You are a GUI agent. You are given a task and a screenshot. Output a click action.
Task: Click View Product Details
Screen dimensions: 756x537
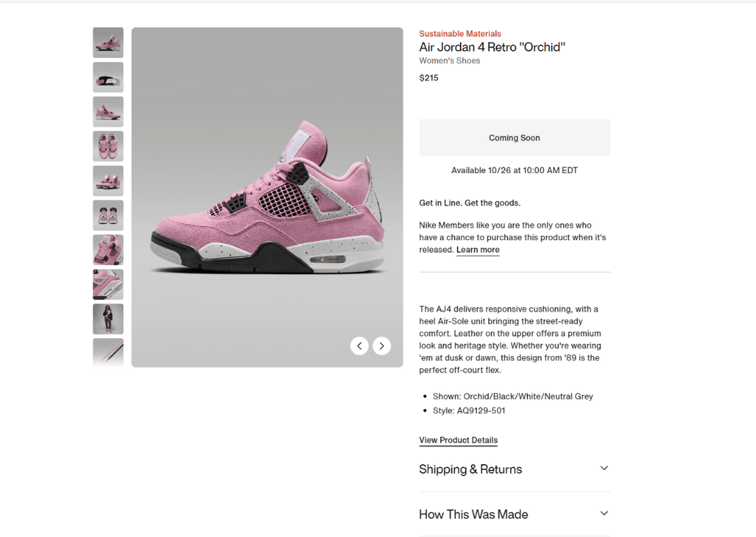coord(458,439)
